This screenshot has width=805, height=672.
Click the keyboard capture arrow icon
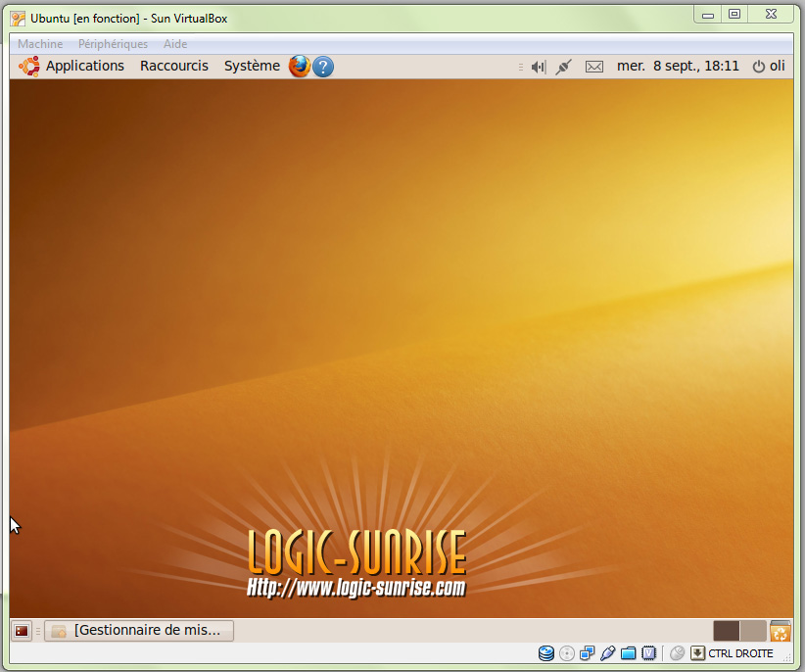click(697, 653)
